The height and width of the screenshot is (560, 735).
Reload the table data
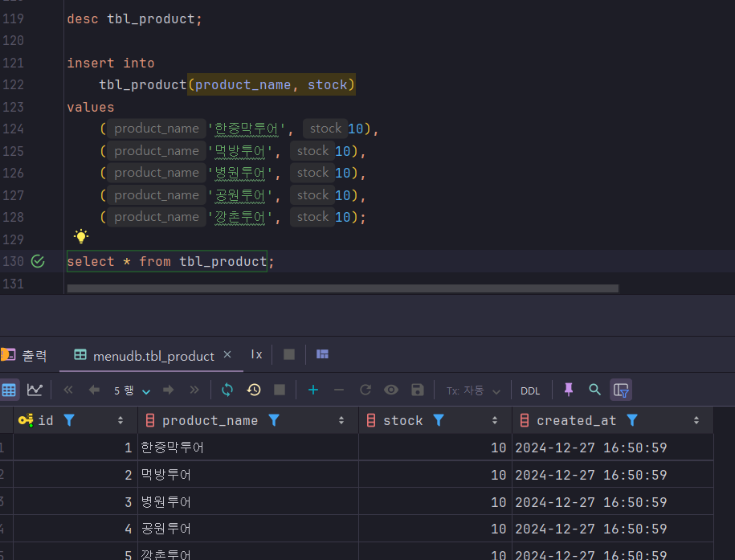(227, 390)
